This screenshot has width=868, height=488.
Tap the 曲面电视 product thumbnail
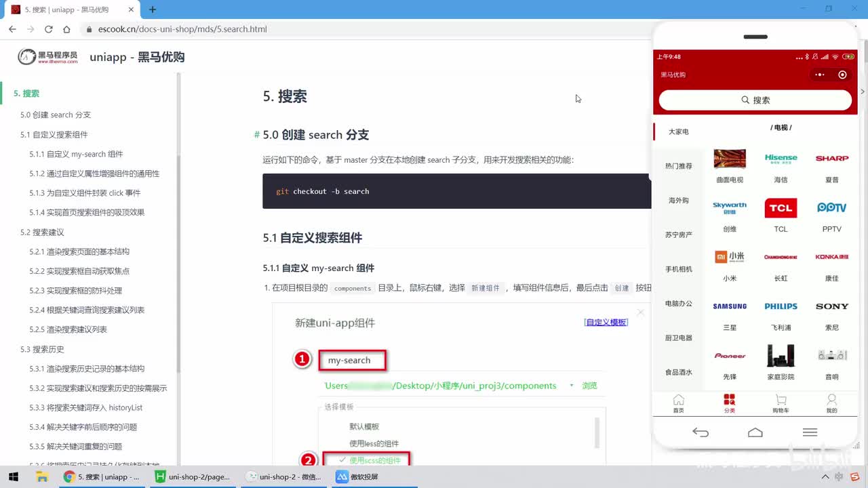(x=730, y=159)
